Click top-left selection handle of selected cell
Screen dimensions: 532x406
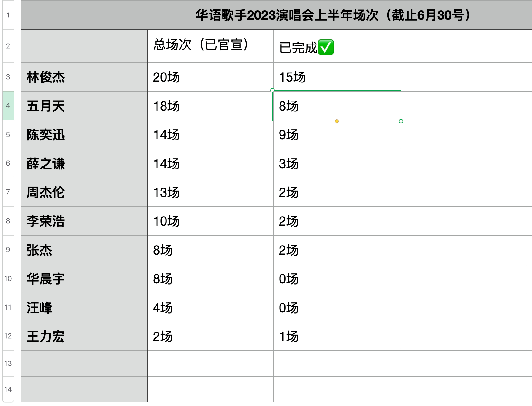pyautogui.click(x=272, y=90)
